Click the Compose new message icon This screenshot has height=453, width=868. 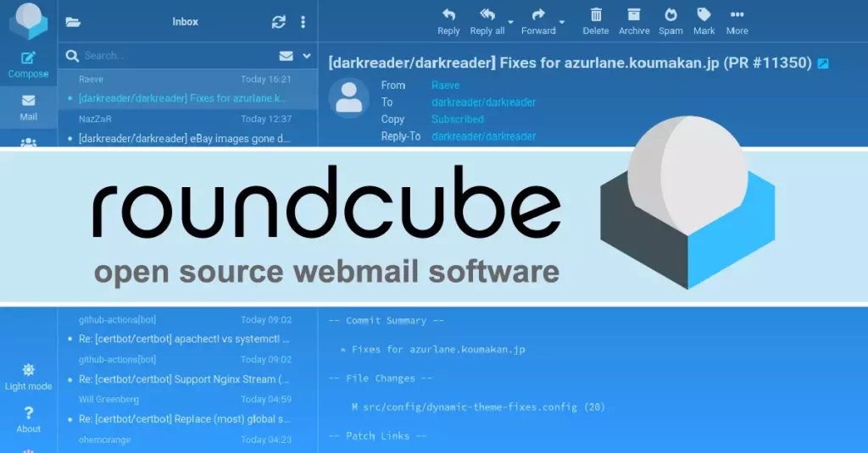point(28,58)
